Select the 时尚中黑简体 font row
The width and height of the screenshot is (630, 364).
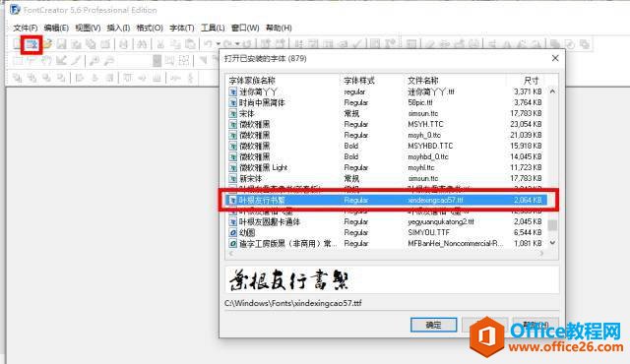(387, 102)
